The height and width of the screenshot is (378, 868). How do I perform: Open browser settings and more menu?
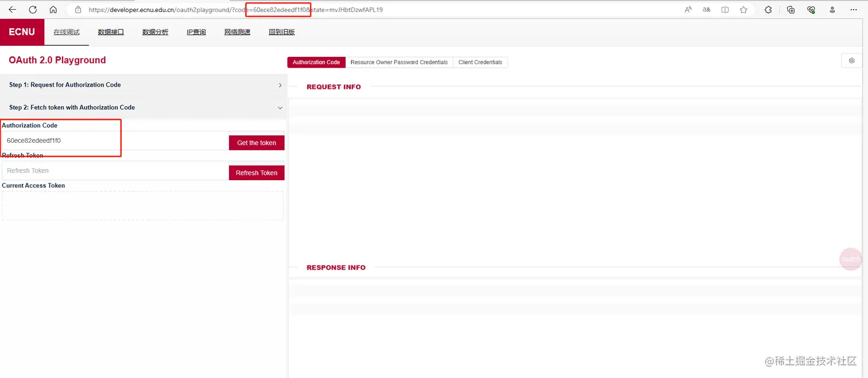854,10
